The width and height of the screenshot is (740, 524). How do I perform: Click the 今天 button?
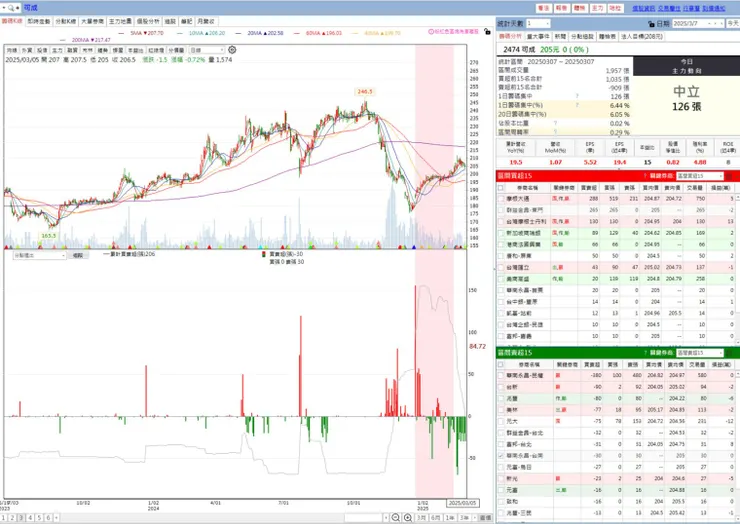point(732,23)
